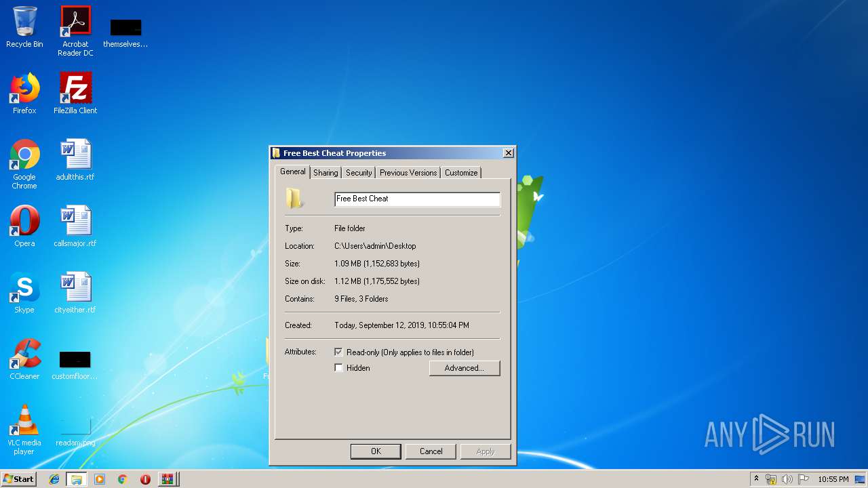This screenshot has width=868, height=488.
Task: Open the Opera desktop shortcut
Action: tap(24, 226)
